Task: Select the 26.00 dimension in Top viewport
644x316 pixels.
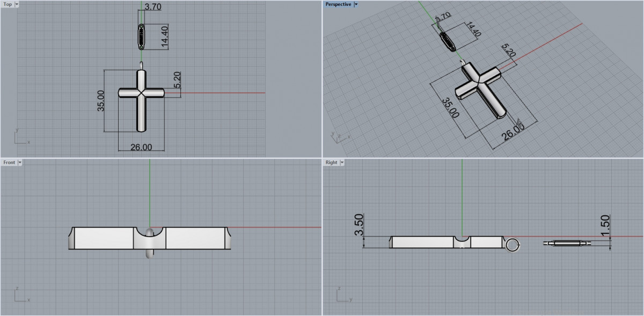Action: (141, 147)
